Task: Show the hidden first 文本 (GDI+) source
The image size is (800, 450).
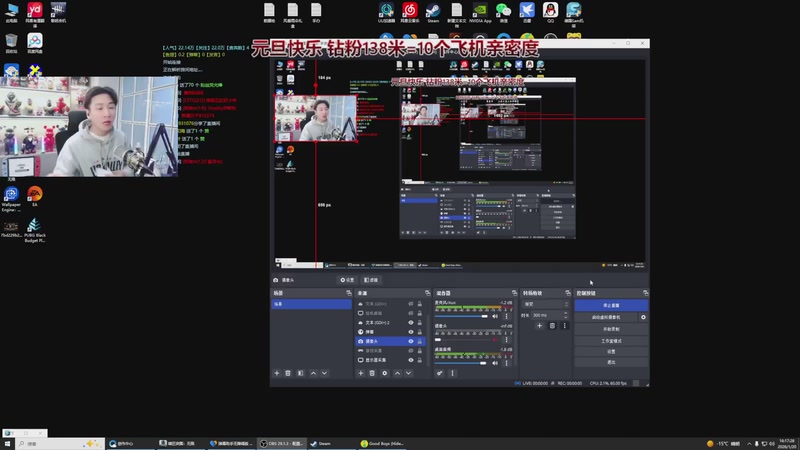Action: coord(411,304)
